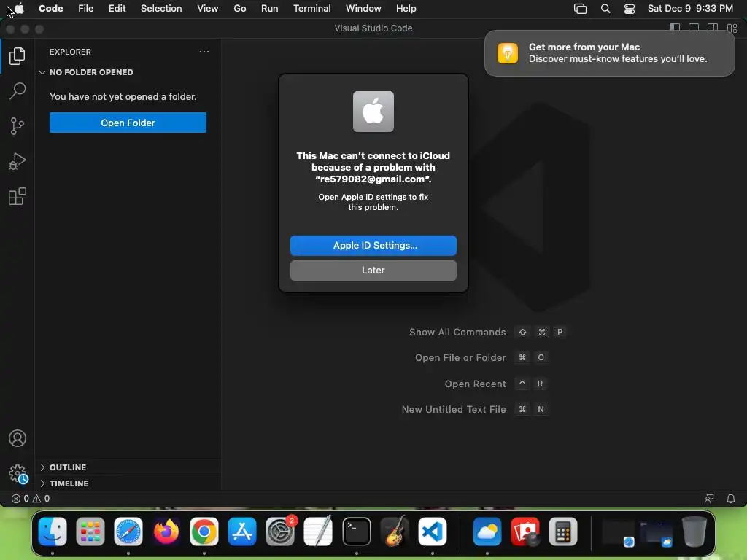Click the Open Folder button
Viewport: 747px width, 560px height.
pyautogui.click(x=128, y=122)
